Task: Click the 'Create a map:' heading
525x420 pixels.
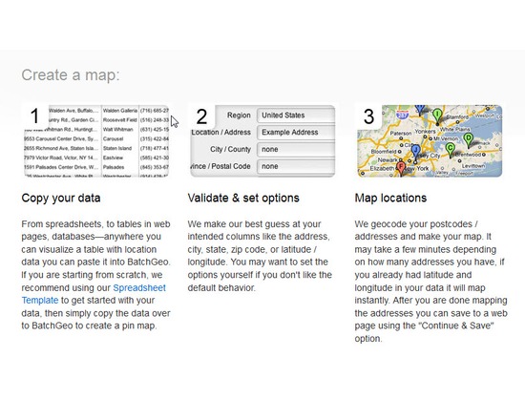Action: coord(71,75)
